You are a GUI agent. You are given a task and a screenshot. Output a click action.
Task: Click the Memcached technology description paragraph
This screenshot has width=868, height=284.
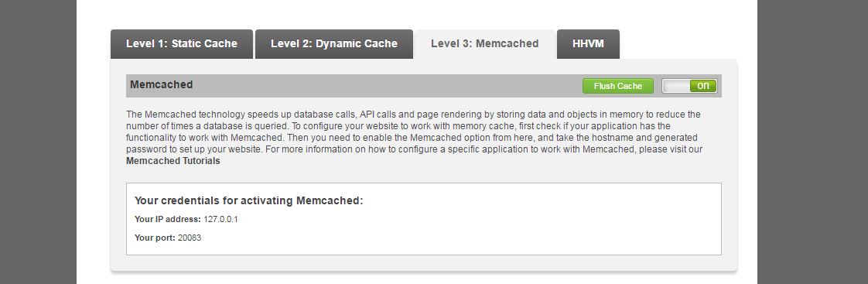[x=414, y=138]
